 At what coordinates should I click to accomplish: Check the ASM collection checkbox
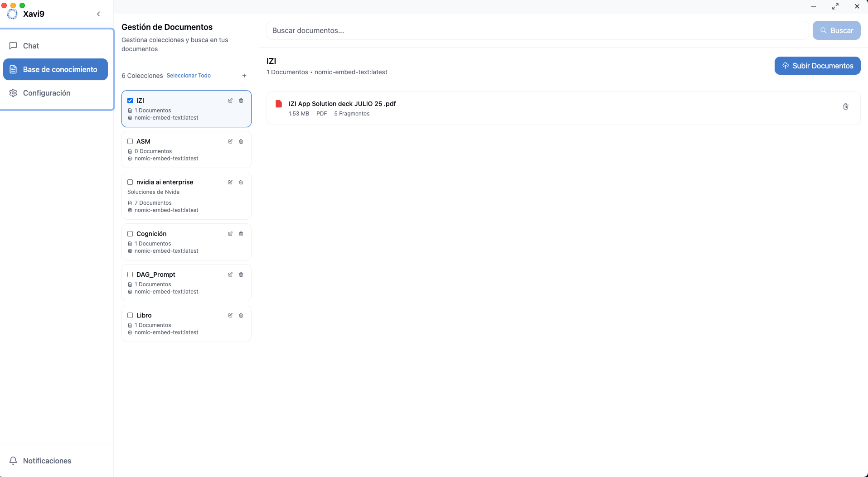pos(130,141)
